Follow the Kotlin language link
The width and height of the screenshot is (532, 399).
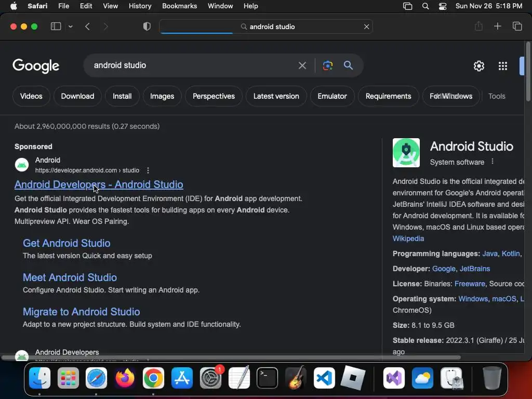(511, 254)
